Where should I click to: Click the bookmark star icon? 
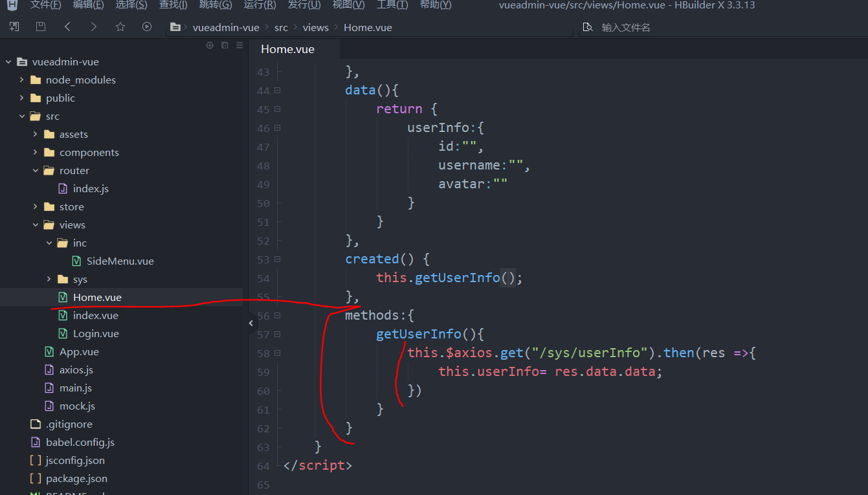(x=120, y=27)
